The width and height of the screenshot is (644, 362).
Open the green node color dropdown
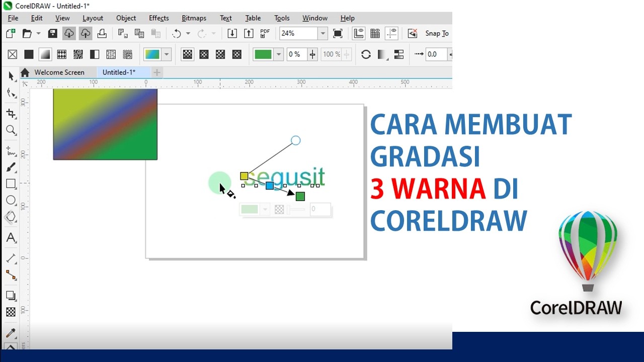[279, 54]
